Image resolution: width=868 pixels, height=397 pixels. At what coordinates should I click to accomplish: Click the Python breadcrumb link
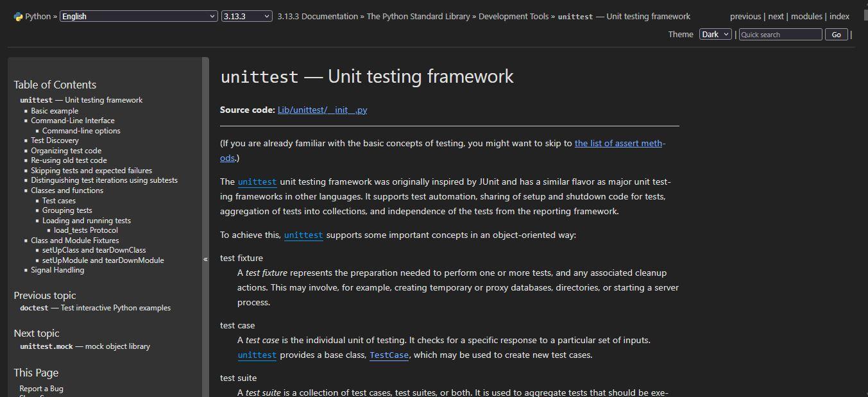(38, 17)
